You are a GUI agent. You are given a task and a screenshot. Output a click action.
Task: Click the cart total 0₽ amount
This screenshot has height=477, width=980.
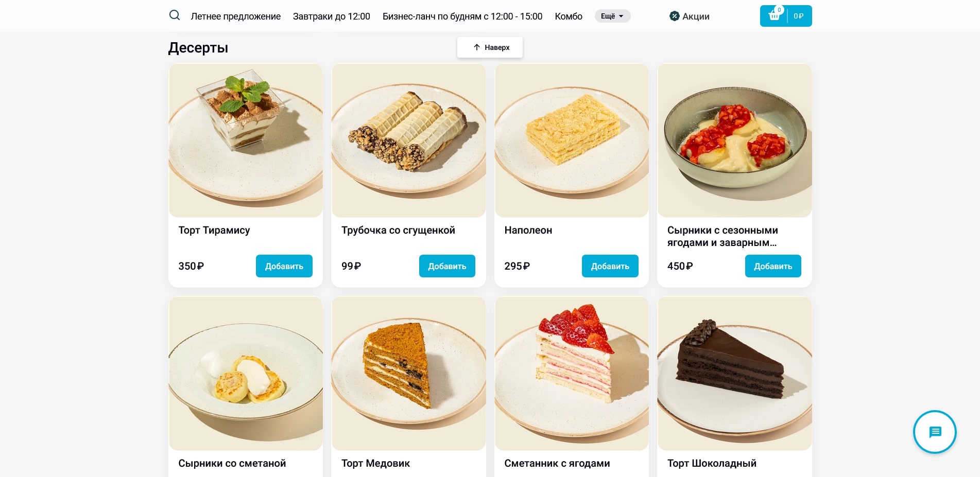click(799, 16)
